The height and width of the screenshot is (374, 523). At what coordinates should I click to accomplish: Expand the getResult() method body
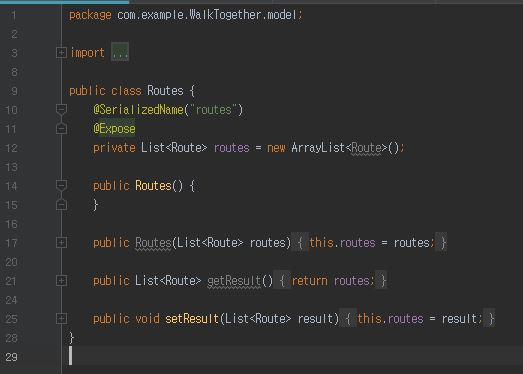click(x=61, y=281)
